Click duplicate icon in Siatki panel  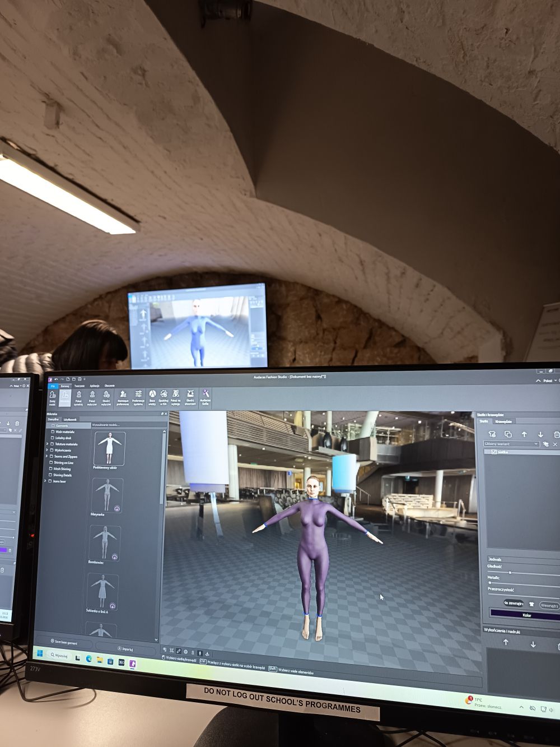tap(508, 434)
